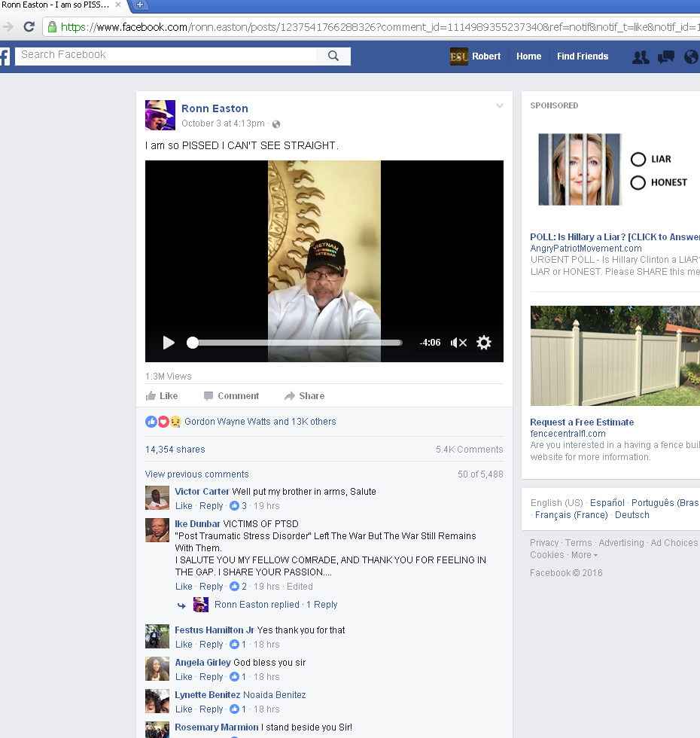Open post options dropdown arrow
The width and height of the screenshot is (700, 738).
click(499, 106)
